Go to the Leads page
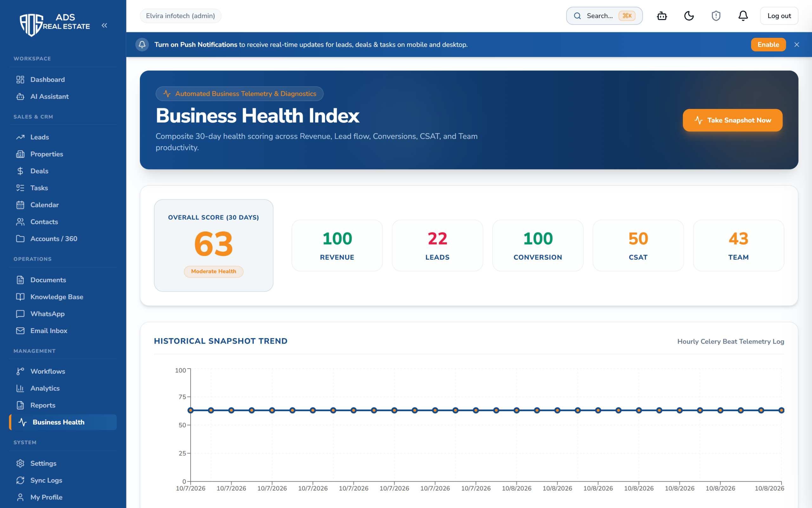This screenshot has width=812, height=508. (63, 137)
